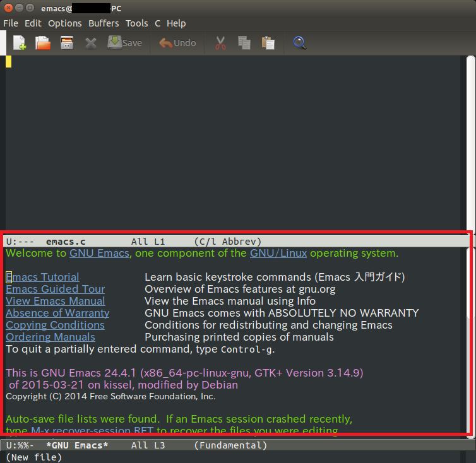Click the Copyright (C) 2014 line
Screen dimensions: 476x463
click(111, 397)
